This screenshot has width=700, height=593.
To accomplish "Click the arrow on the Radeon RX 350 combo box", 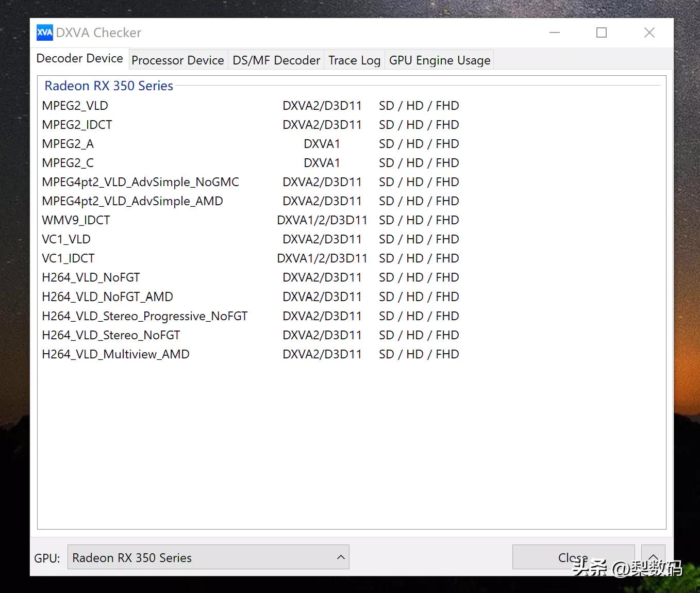I will point(341,557).
